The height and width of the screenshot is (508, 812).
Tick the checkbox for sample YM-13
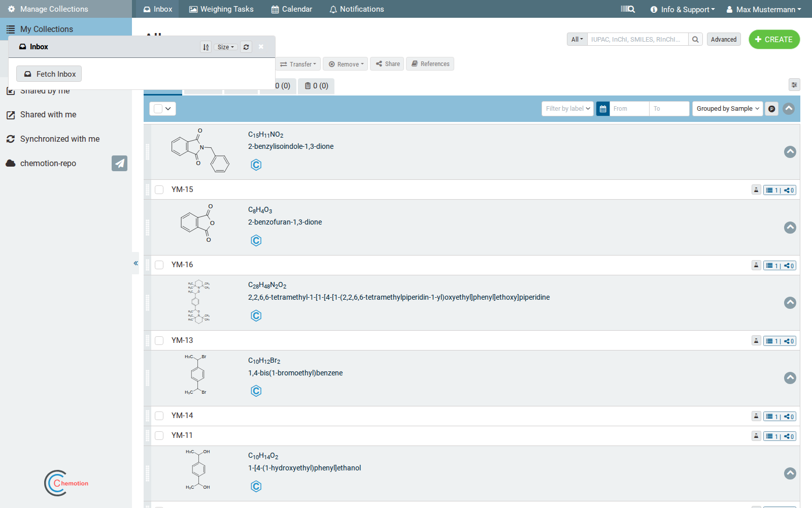point(159,340)
